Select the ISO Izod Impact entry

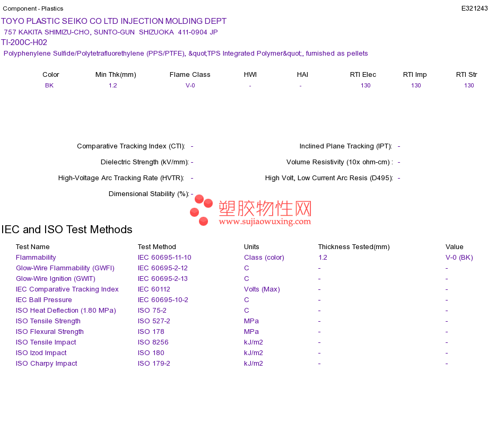(x=41, y=352)
